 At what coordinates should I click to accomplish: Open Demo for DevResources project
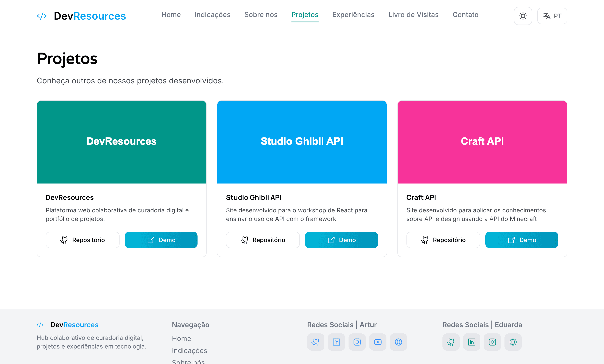coord(161,240)
